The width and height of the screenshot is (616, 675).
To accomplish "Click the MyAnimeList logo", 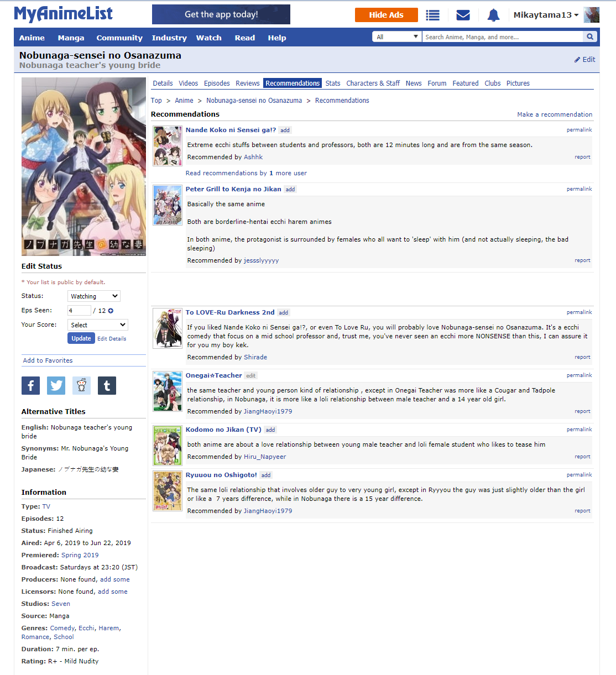I will 64,14.
